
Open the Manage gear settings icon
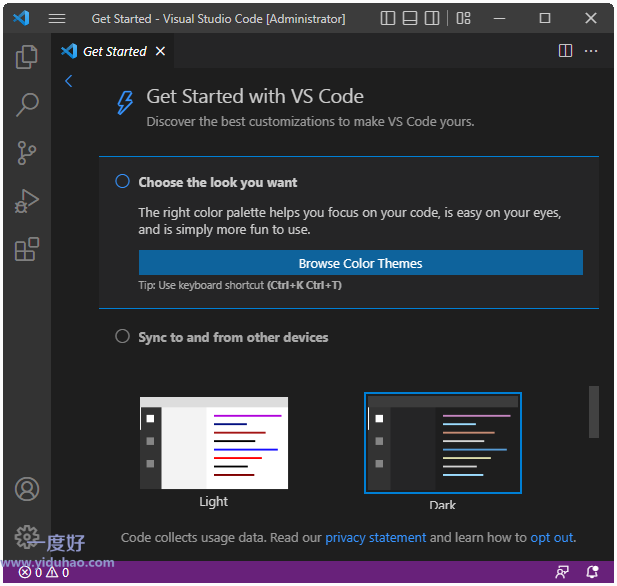tap(27, 537)
